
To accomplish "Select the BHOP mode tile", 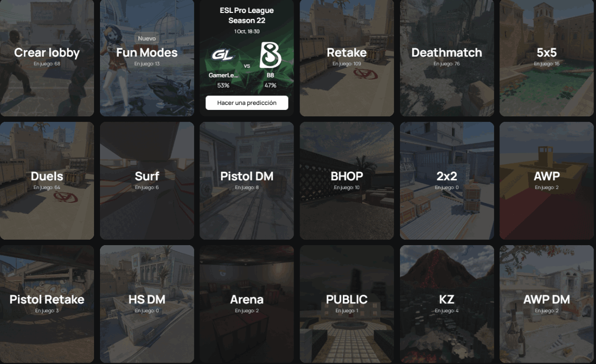I will pos(347,181).
